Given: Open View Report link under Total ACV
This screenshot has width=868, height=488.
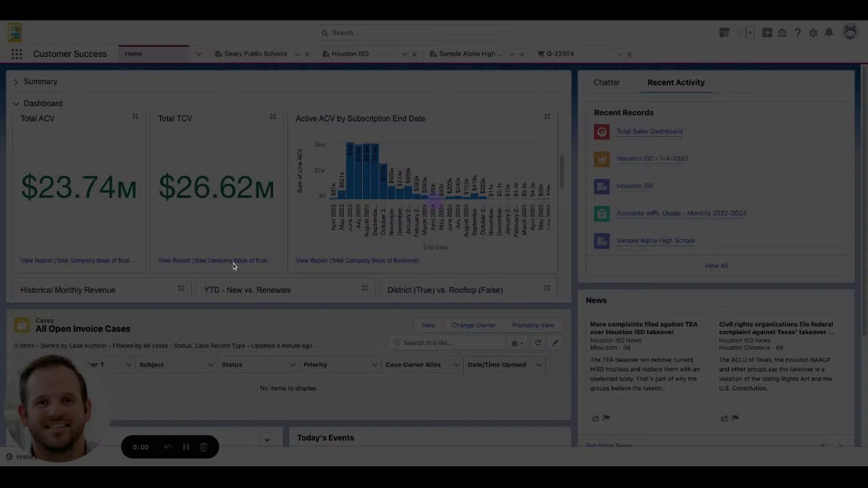Looking at the screenshot, I should click(77, 260).
